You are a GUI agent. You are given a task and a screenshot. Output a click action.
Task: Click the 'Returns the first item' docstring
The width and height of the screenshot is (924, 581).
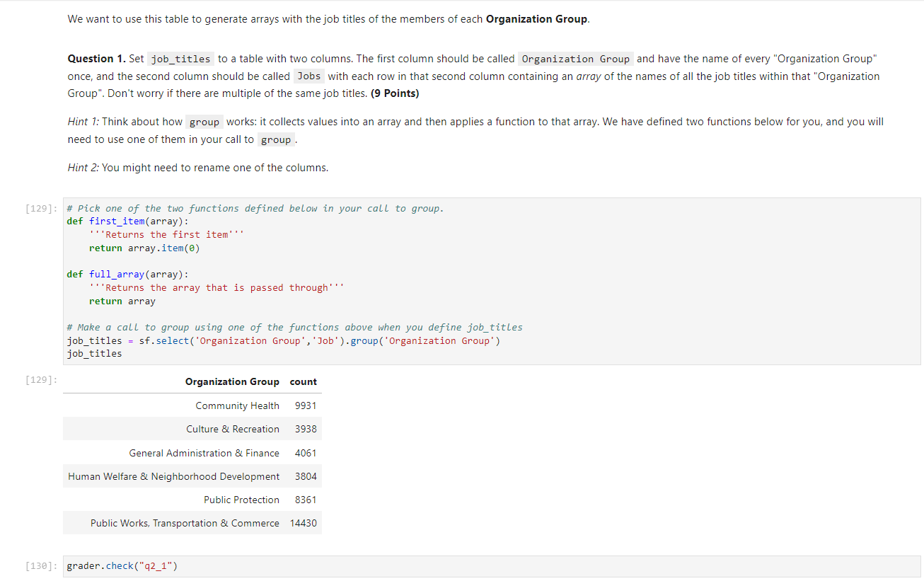coord(167,234)
